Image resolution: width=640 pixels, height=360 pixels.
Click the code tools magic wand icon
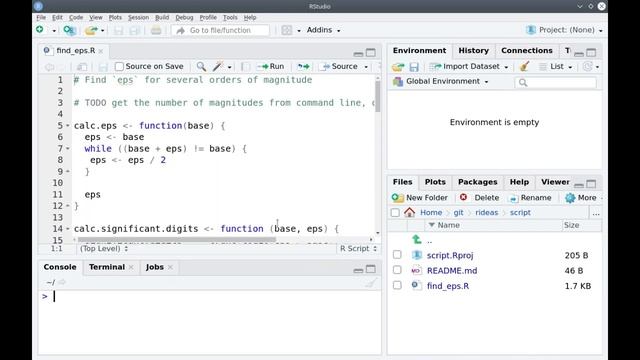coord(218,66)
